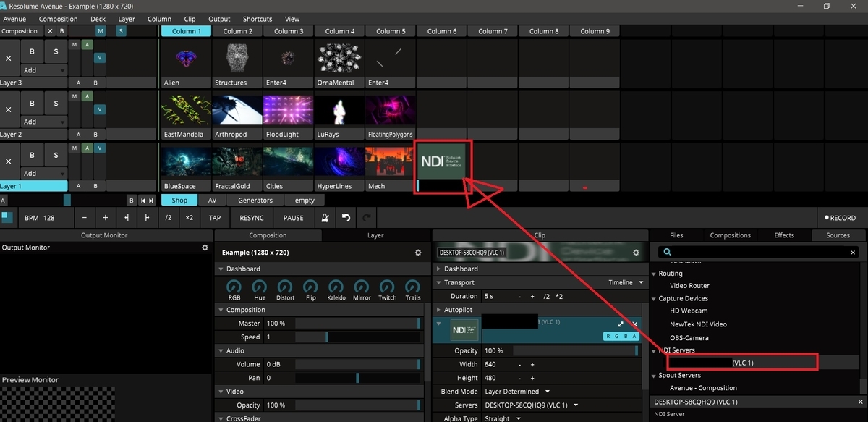Open Output Monitor gear settings
Viewport: 868px width, 422px height.
coord(205,248)
